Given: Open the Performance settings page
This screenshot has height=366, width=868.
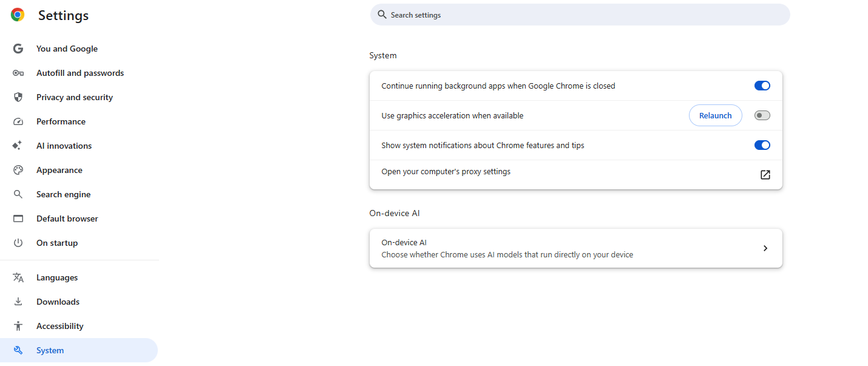Looking at the screenshot, I should (61, 121).
